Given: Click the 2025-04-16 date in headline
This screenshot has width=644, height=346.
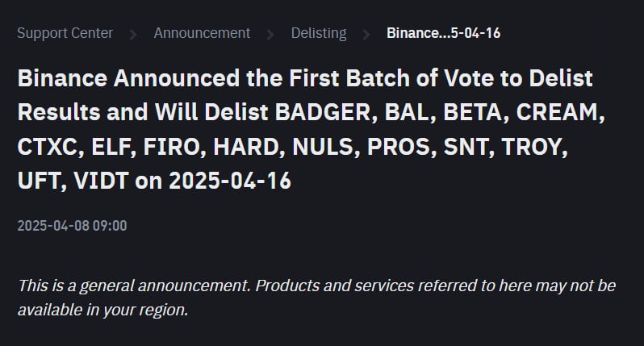Looking at the screenshot, I should point(230,181).
